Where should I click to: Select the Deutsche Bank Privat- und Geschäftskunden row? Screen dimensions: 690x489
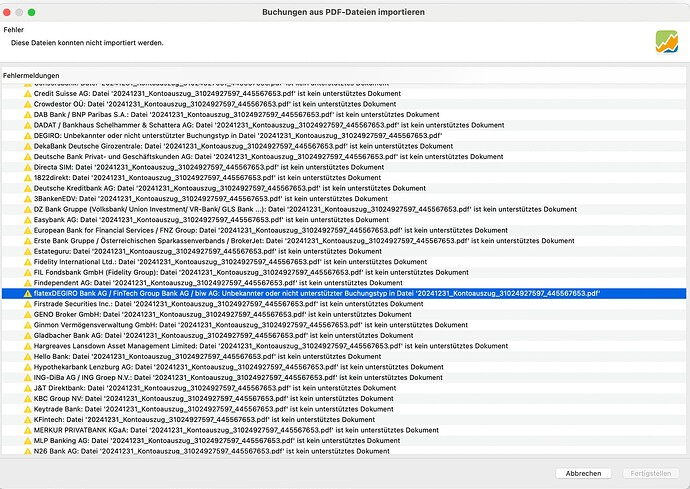344,157
